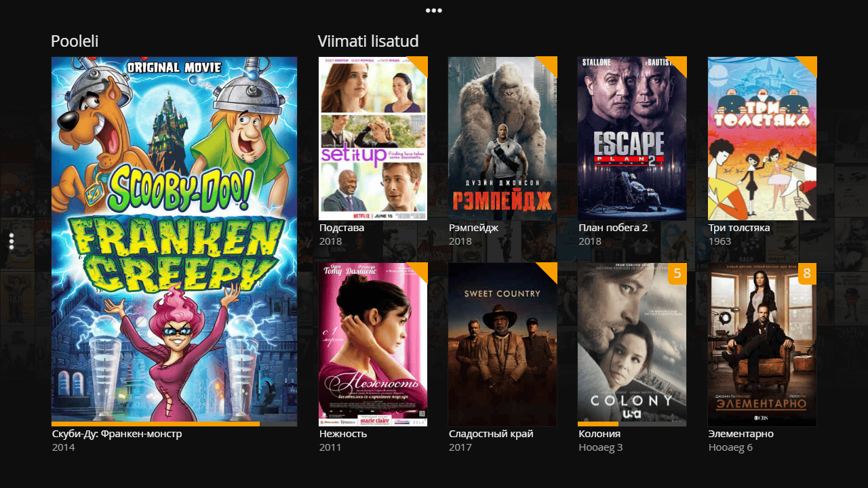Click the Нежность title text
This screenshot has height=488, width=868.
[343, 434]
